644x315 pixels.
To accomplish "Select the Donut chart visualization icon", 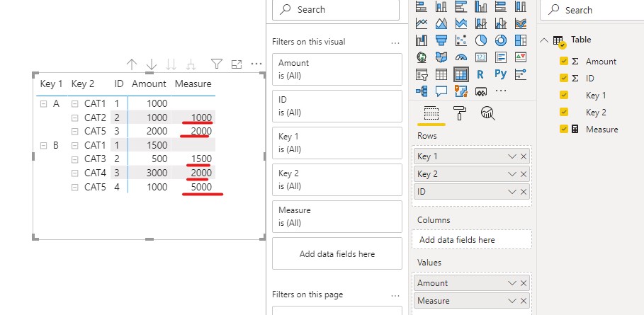I will 501,40.
